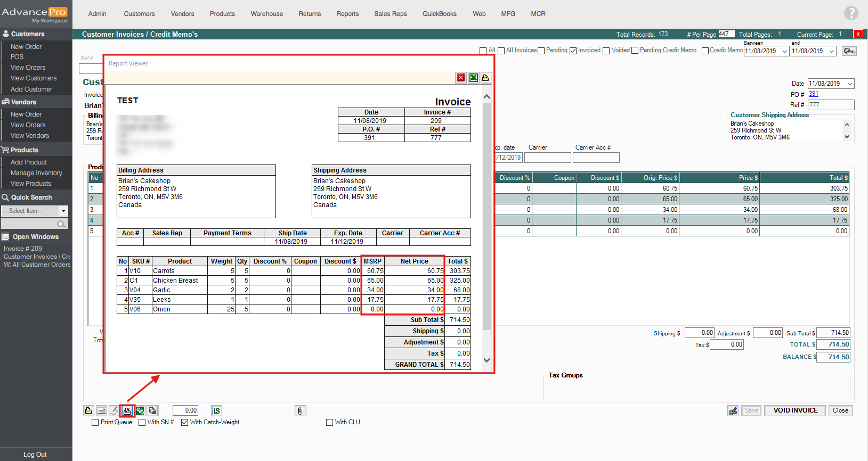868x461 pixels.
Task: Open the QuickBooks menu
Action: click(439, 14)
